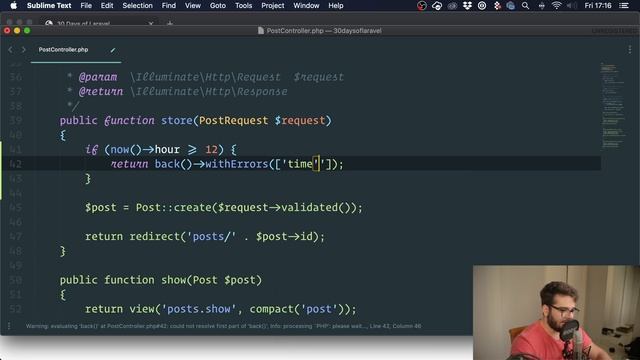This screenshot has height=360, width=640.
Task: Open the Apple menu
Action: coord(13,6)
